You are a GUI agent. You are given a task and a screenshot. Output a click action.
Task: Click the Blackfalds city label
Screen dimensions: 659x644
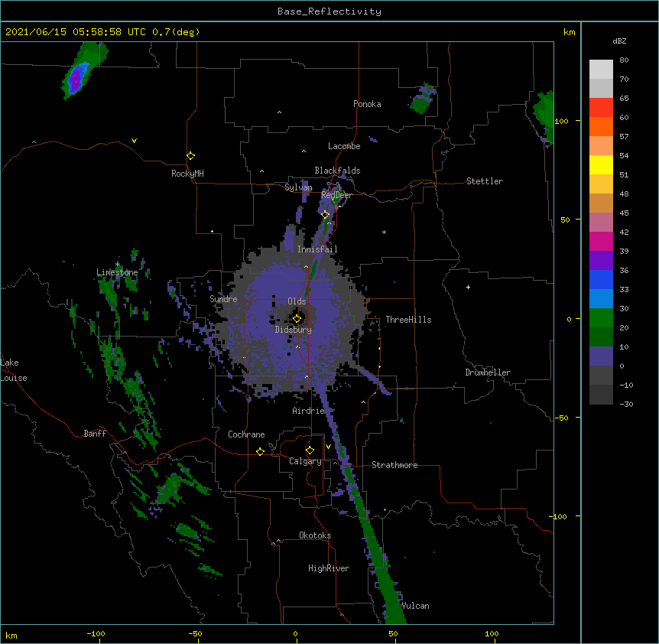click(x=337, y=171)
